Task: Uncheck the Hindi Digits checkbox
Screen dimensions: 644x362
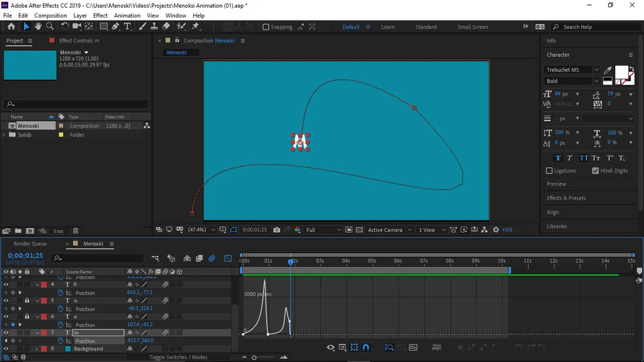Action: pos(596,170)
